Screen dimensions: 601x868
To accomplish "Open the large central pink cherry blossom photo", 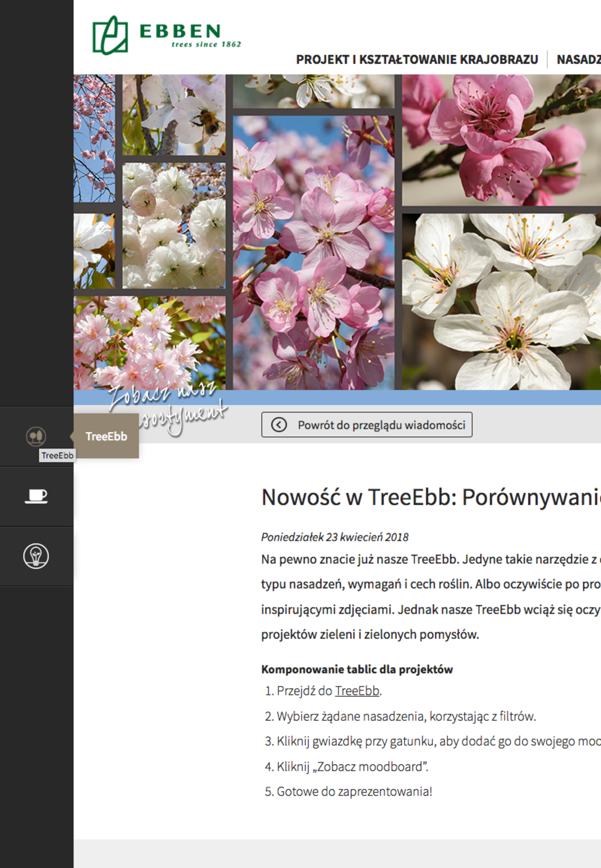I will tap(314, 251).
